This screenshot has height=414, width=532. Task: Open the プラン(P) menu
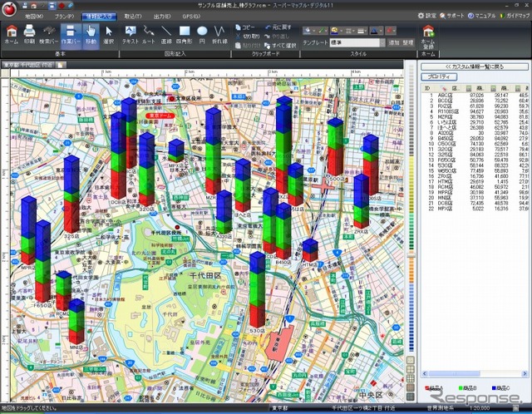pos(65,17)
